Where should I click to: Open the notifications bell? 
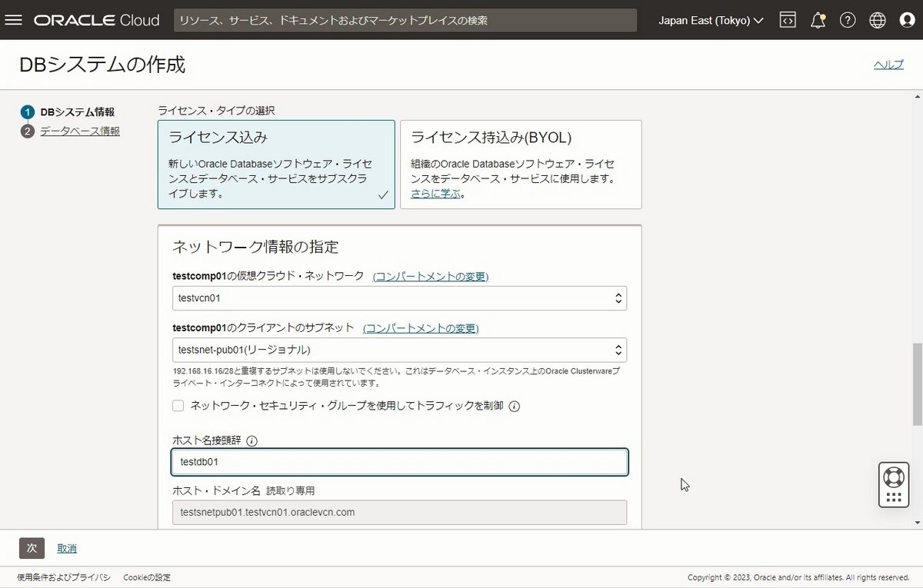[817, 20]
